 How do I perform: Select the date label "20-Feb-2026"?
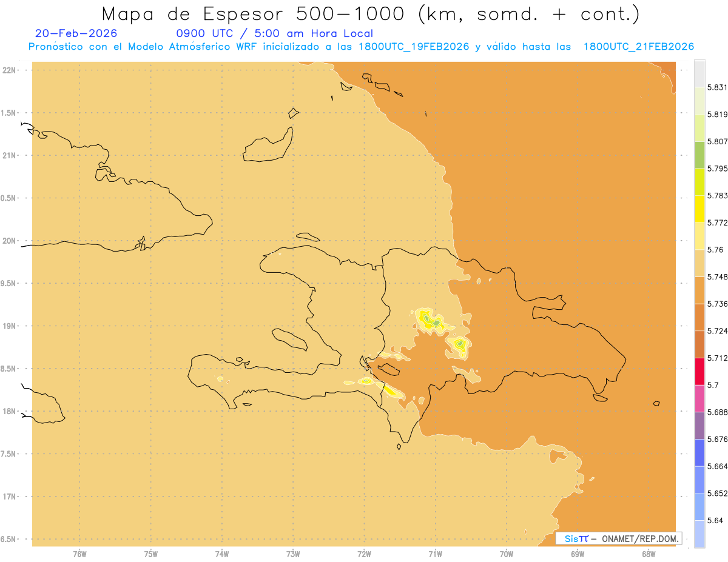pos(76,33)
